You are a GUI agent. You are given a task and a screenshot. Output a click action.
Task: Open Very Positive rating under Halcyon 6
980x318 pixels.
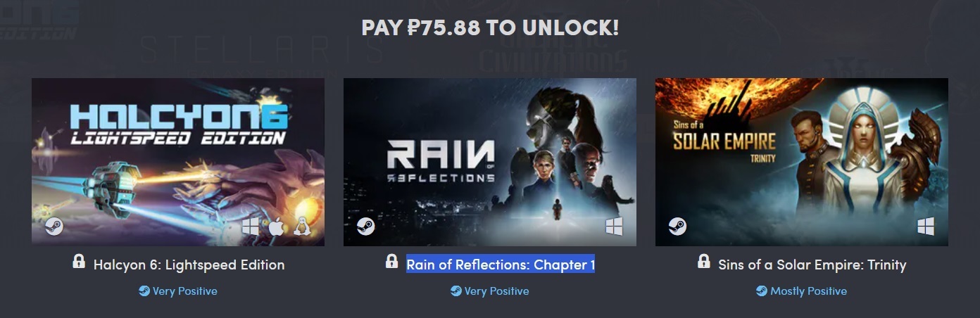click(178, 291)
